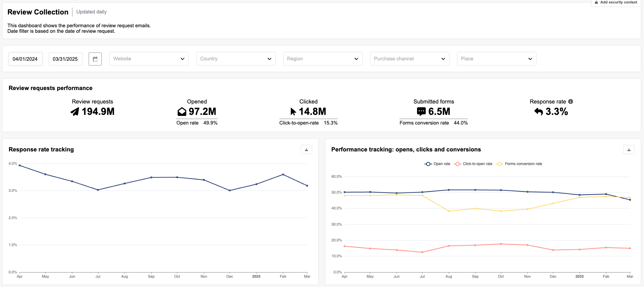
Task: Click the paper plane Review requests icon
Action: pos(75,112)
